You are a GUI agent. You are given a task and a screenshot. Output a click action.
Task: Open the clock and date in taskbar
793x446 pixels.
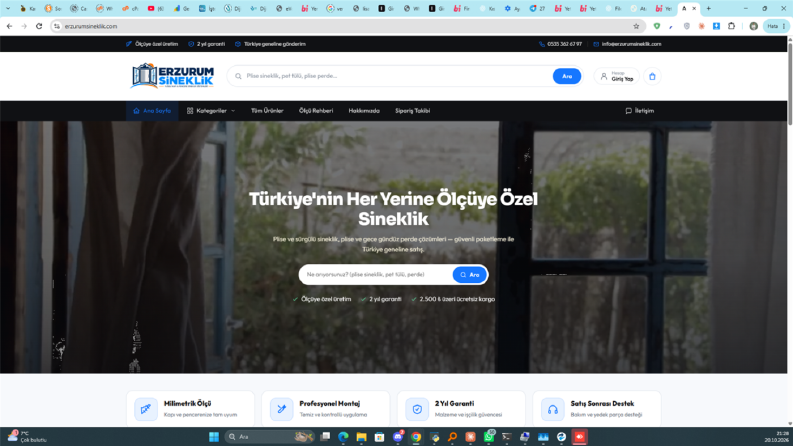point(777,437)
